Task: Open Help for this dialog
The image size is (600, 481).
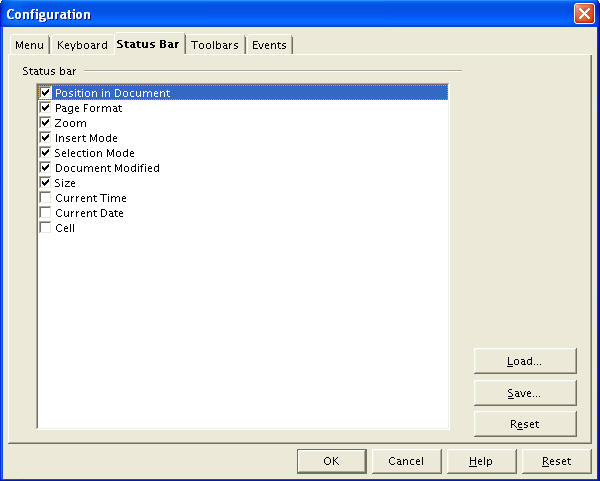Action: 481,461
